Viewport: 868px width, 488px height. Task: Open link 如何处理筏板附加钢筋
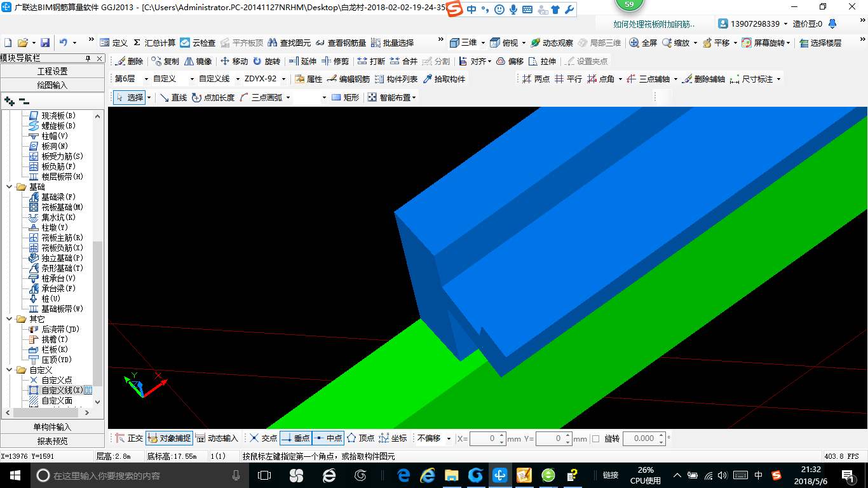click(x=654, y=24)
